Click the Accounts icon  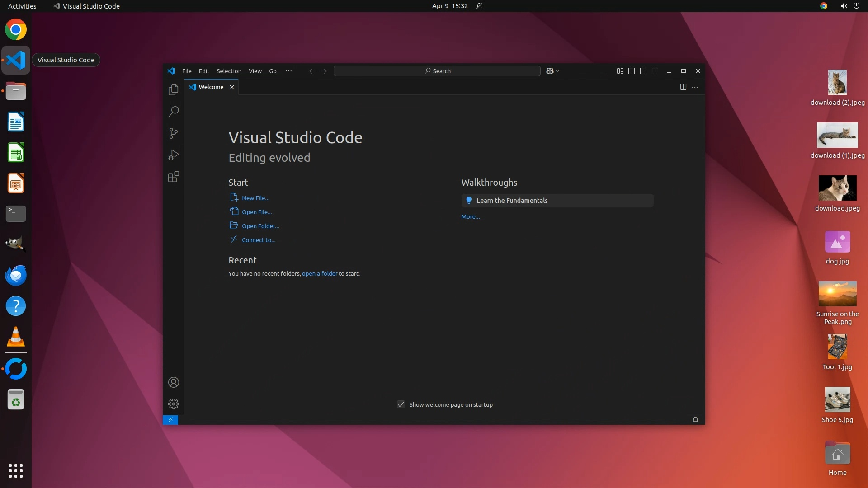click(x=174, y=383)
